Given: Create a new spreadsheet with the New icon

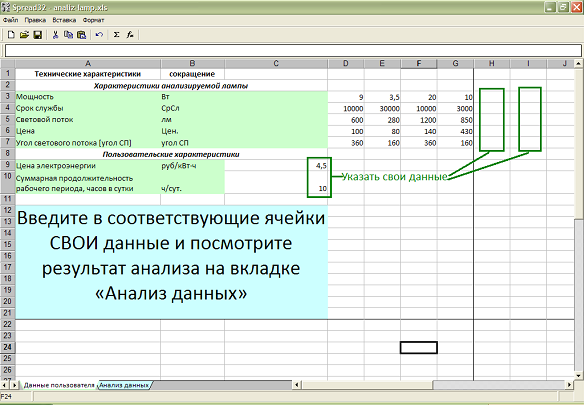Looking at the screenshot, I should (x=11, y=35).
